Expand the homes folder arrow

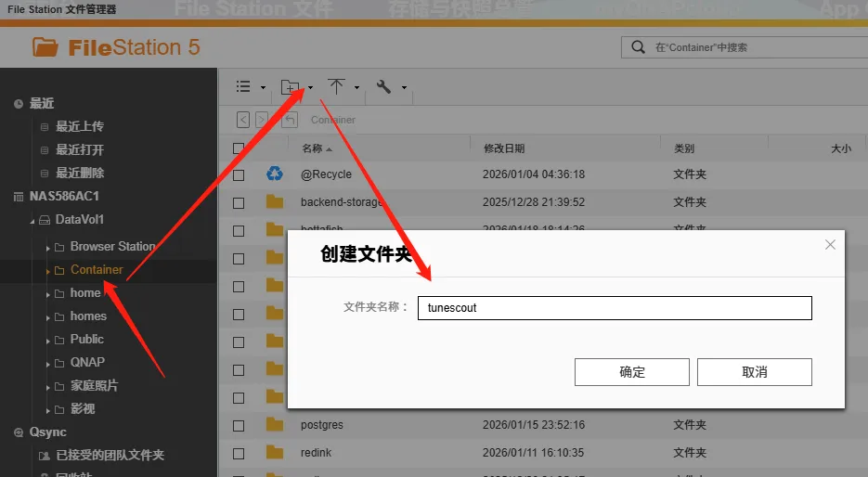coord(47,317)
